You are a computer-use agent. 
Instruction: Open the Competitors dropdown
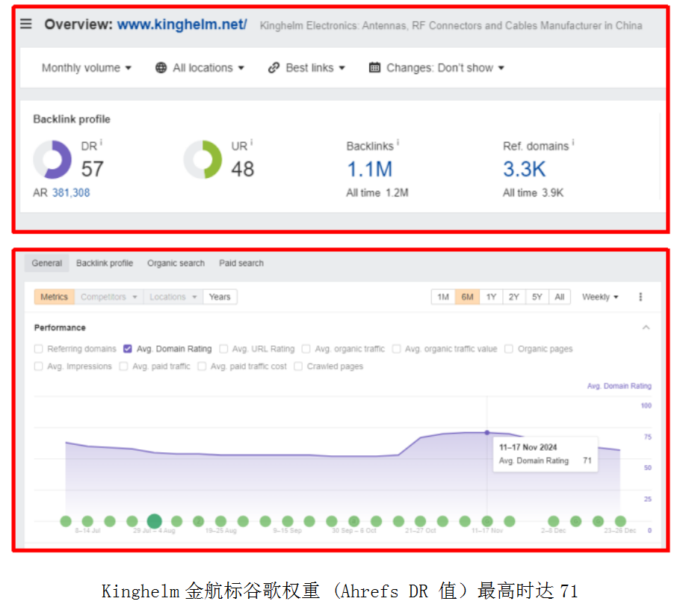[108, 297]
